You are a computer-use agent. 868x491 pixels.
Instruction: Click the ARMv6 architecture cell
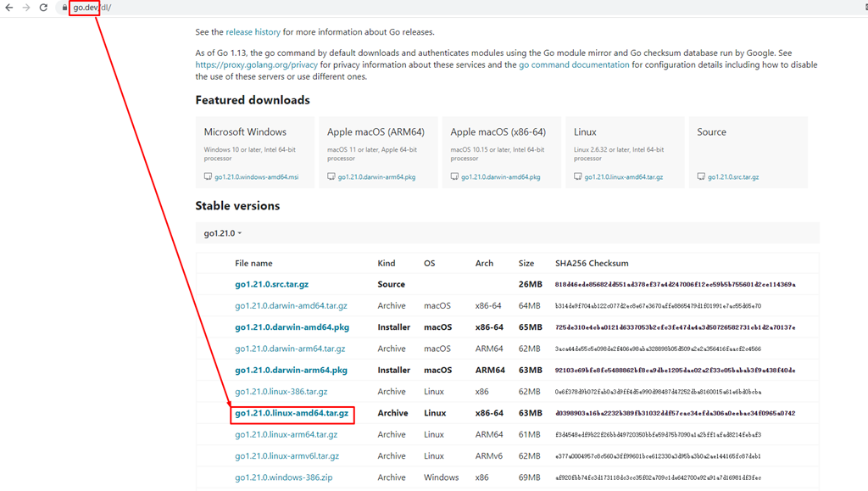pos(488,456)
